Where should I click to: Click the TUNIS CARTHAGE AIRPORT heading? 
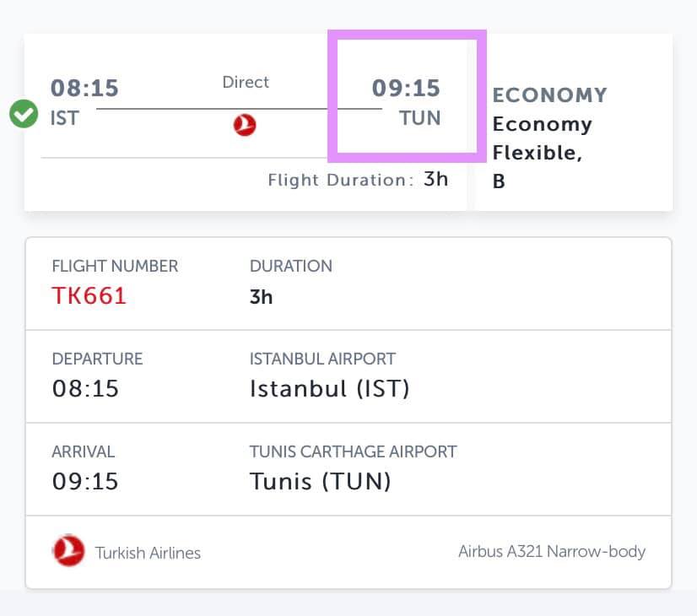coord(353,451)
